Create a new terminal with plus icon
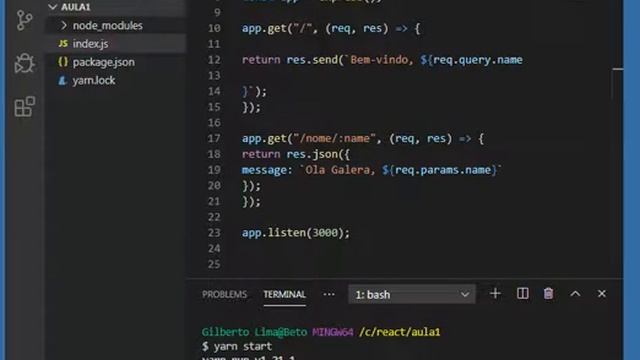640x360 pixels. 495,293
